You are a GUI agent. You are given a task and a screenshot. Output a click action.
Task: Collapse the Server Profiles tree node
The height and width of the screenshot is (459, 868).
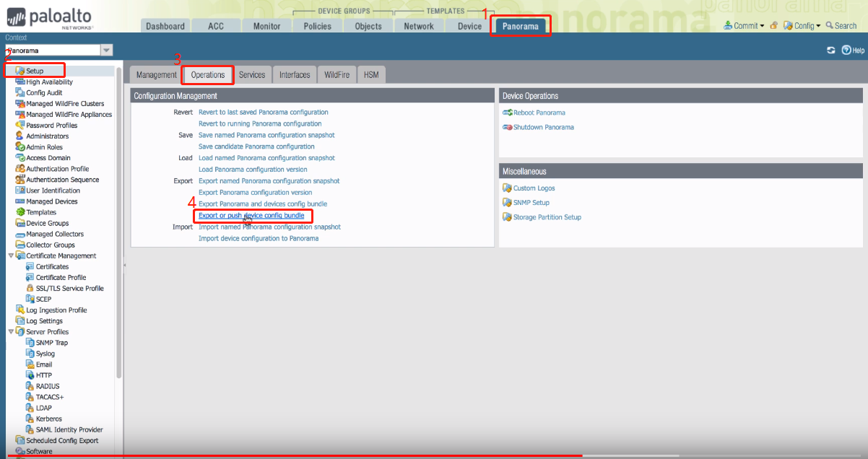(x=11, y=332)
